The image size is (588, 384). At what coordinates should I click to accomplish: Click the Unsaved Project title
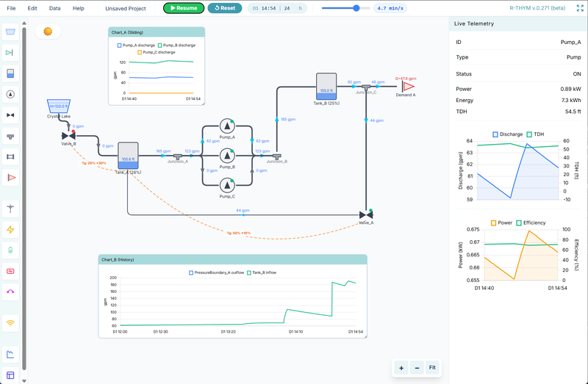pos(126,8)
